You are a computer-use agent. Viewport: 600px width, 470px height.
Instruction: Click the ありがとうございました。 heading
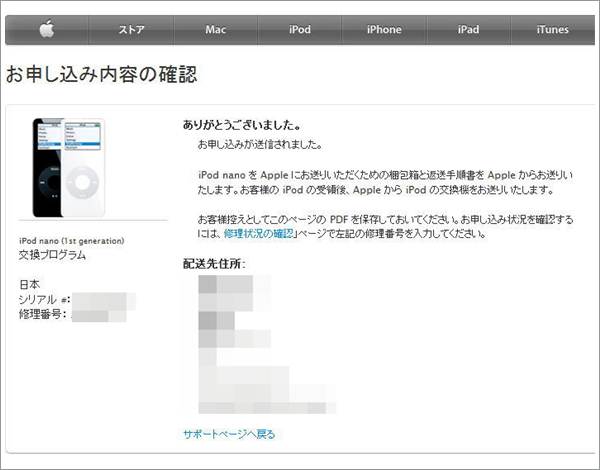pos(242,125)
